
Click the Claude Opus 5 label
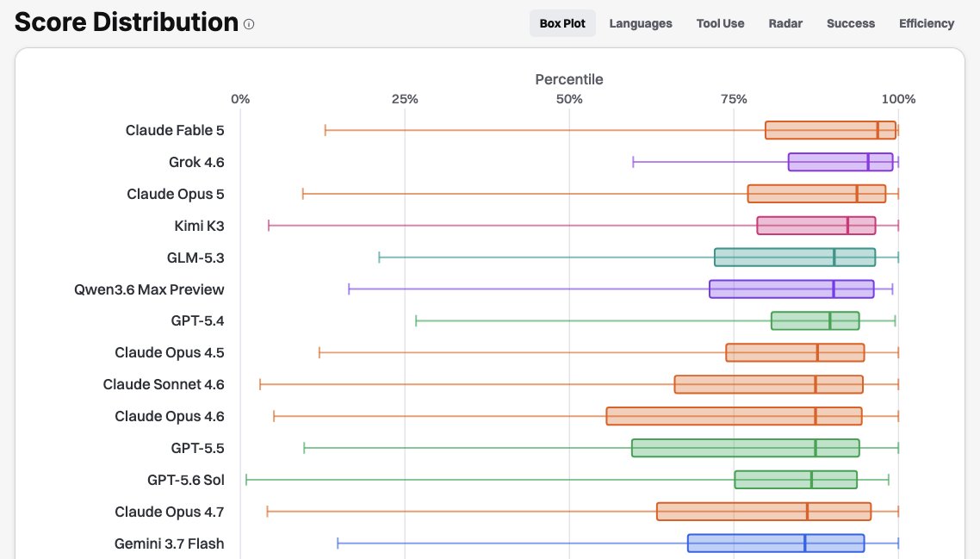click(175, 194)
